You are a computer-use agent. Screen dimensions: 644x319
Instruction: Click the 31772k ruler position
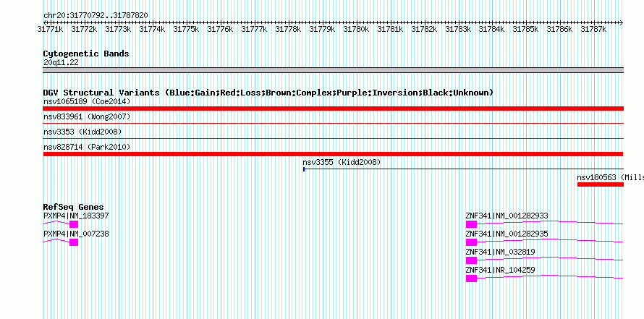[x=84, y=29]
